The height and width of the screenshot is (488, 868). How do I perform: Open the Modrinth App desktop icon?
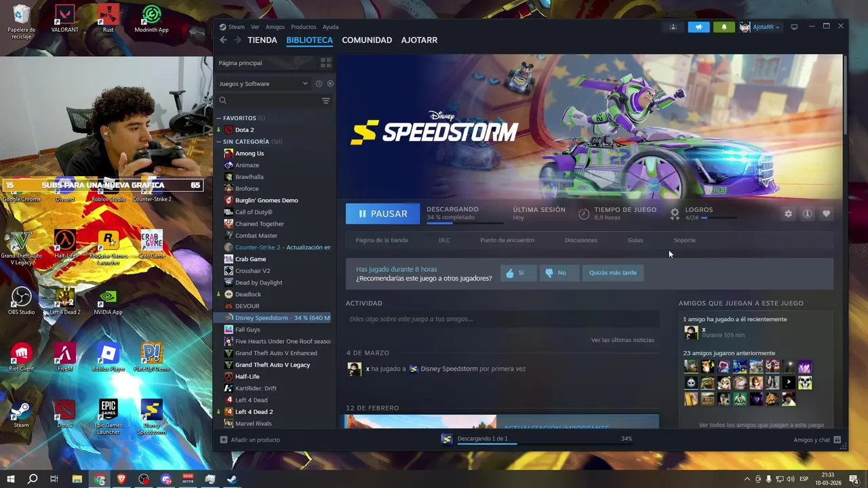pyautogui.click(x=152, y=18)
